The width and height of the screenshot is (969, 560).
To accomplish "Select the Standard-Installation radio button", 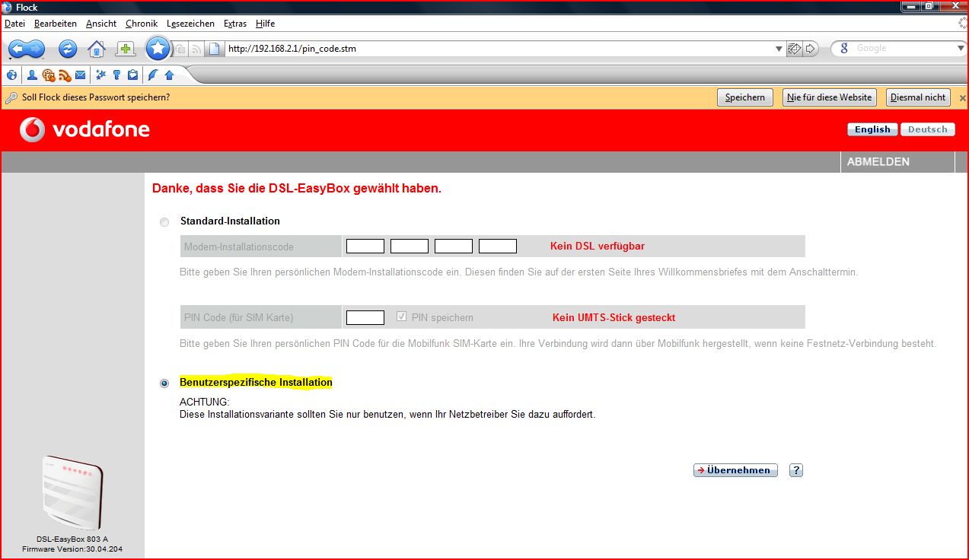I will [x=164, y=221].
